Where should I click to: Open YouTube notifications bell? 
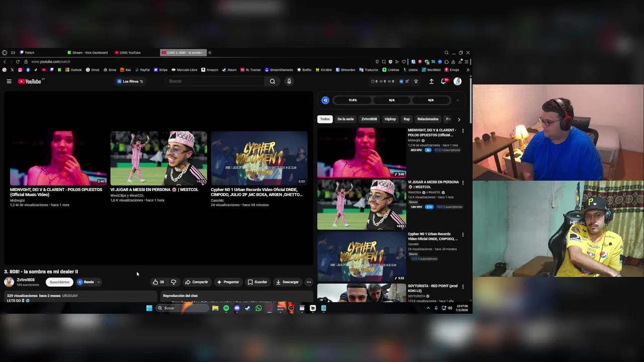pyautogui.click(x=444, y=81)
